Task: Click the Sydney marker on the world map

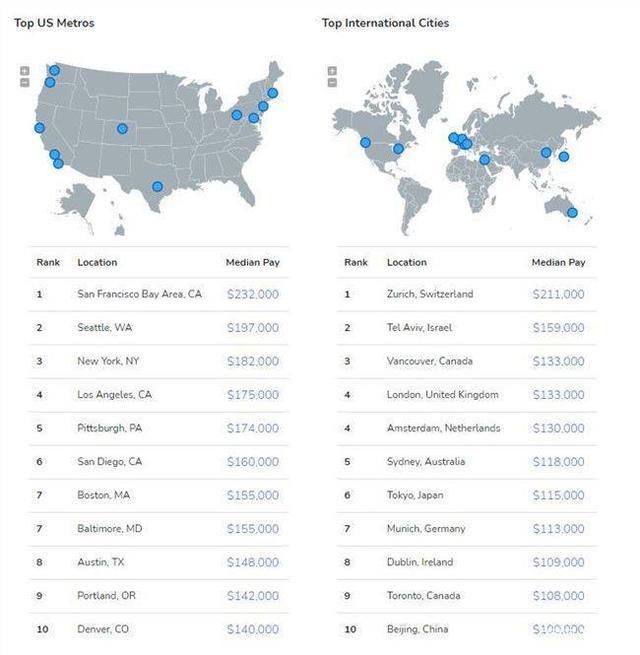Action: [572, 212]
